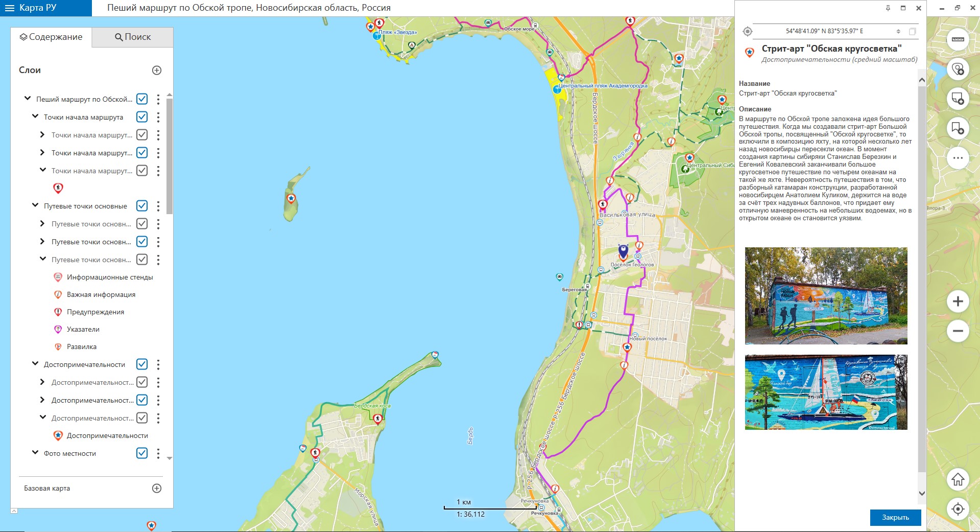Open options menu for Фото местности group

pyautogui.click(x=158, y=453)
